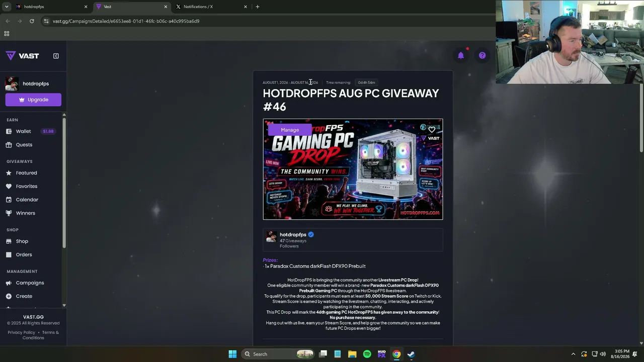Open Campaigns under Management
This screenshot has height=362, width=644.
[x=30, y=283]
